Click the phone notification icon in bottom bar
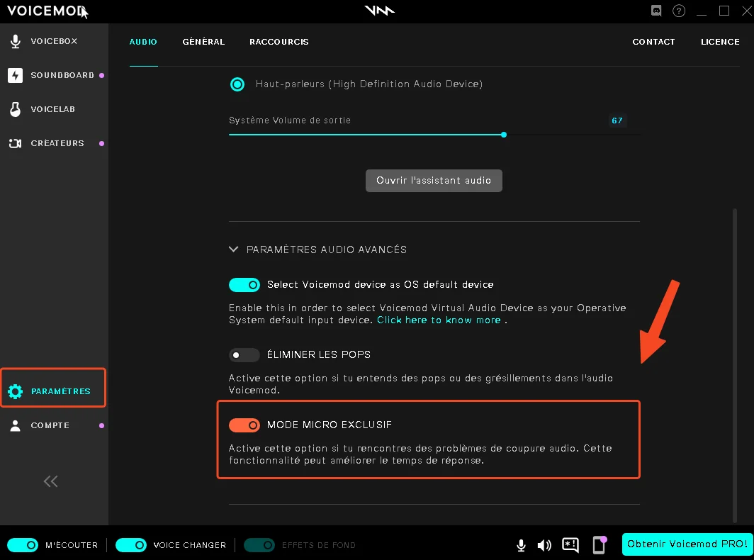 600,544
